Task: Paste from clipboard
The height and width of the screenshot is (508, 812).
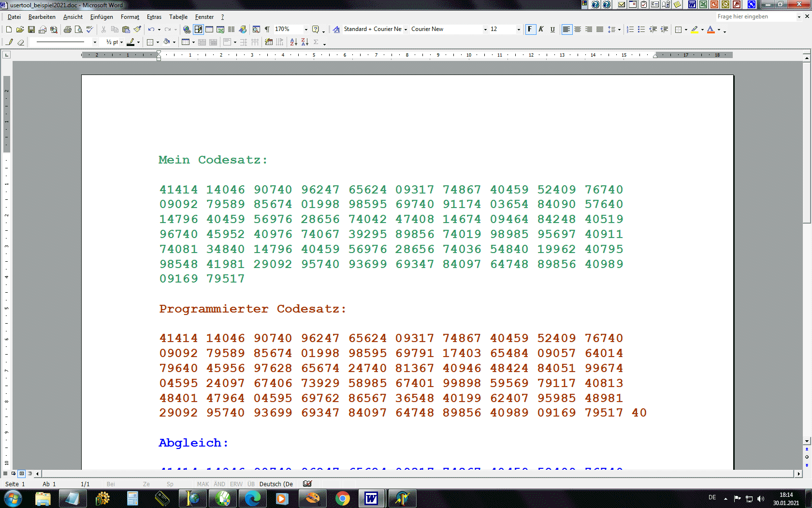Action: click(126, 30)
